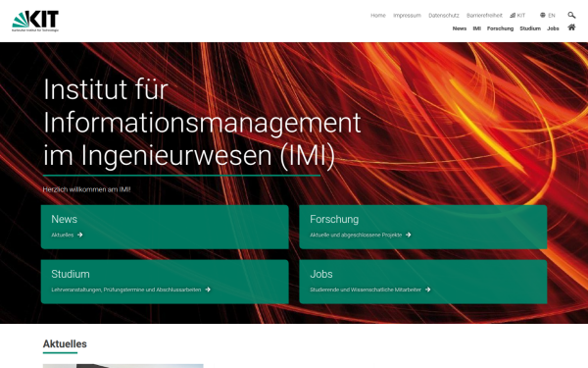Open the IMI menu item

[476, 28]
